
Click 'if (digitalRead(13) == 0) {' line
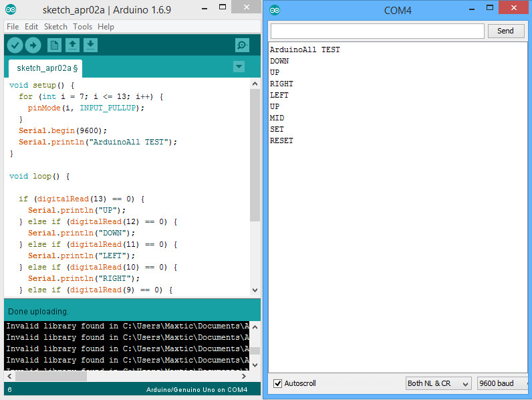[x=82, y=199]
